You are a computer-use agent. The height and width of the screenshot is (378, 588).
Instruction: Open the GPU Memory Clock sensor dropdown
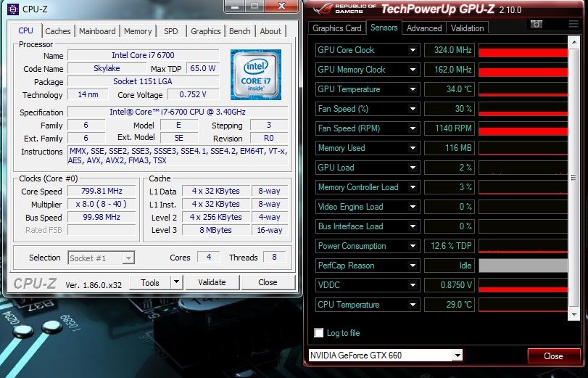(x=413, y=70)
